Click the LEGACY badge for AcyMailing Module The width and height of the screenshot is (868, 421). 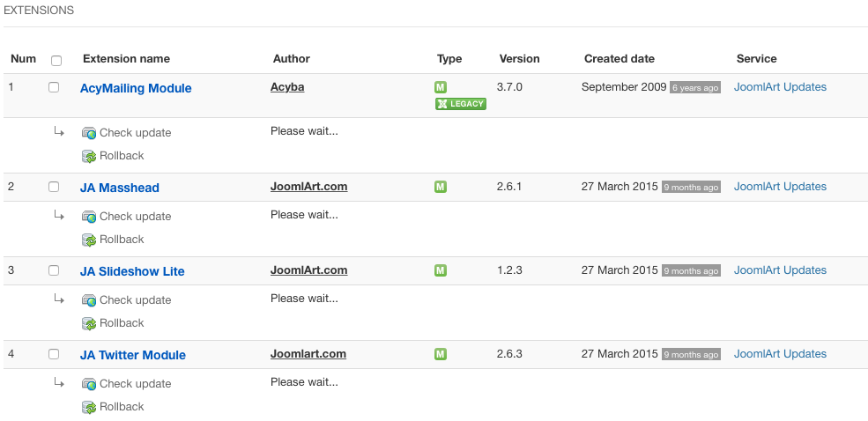461,104
